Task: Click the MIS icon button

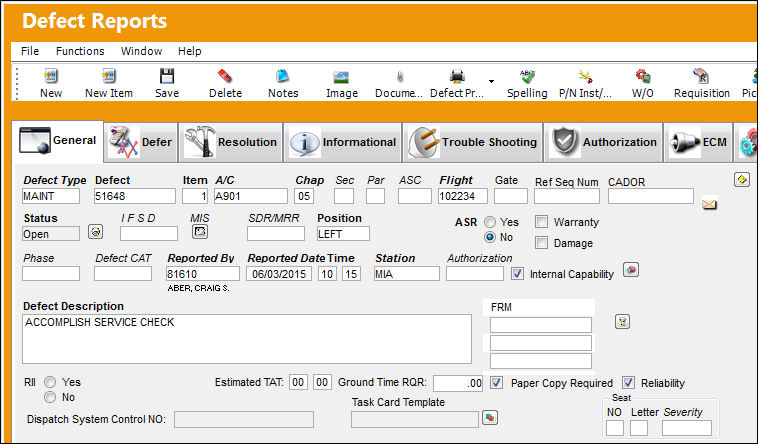Action: 200,232
